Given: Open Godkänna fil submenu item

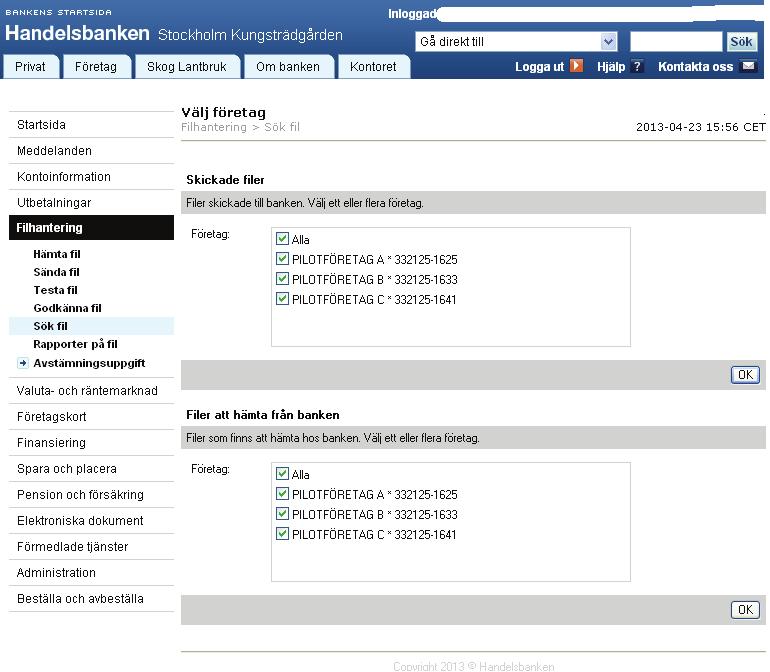Looking at the screenshot, I should (x=67, y=308).
